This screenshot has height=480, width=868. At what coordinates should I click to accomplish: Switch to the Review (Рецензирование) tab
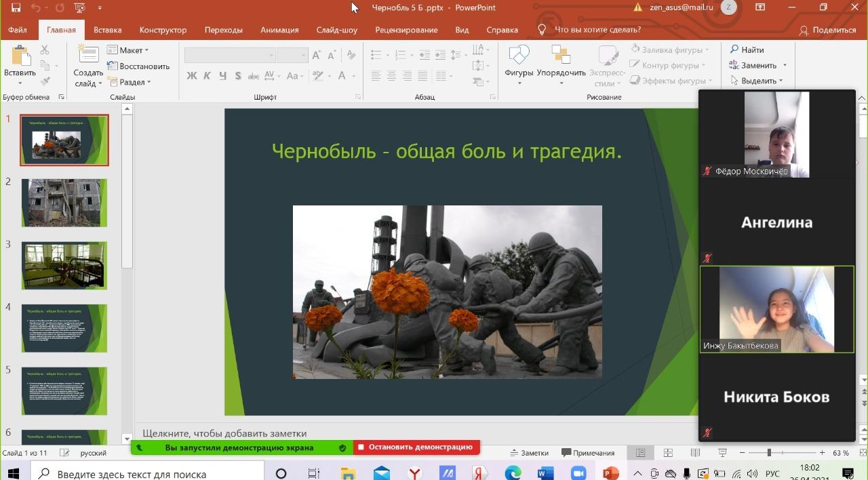tap(406, 30)
